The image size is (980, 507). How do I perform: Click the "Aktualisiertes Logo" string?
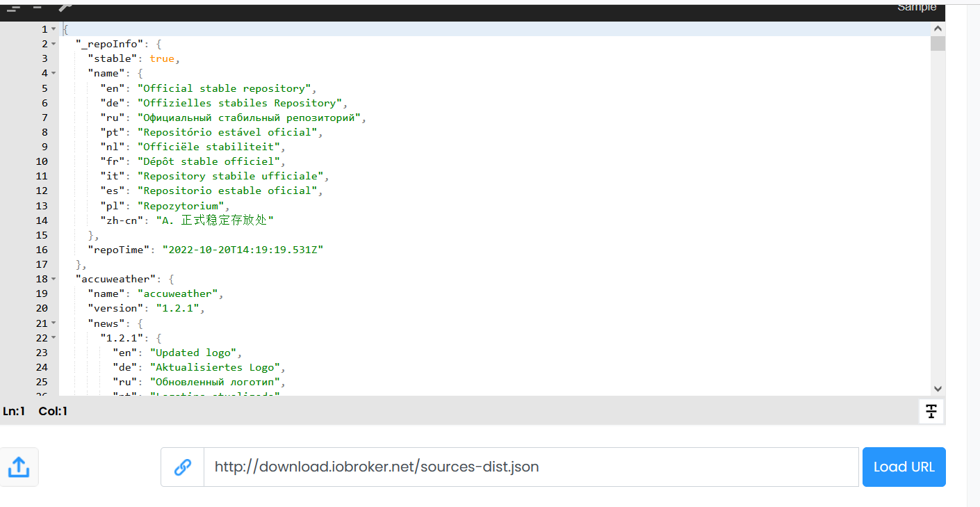pyautogui.click(x=215, y=367)
